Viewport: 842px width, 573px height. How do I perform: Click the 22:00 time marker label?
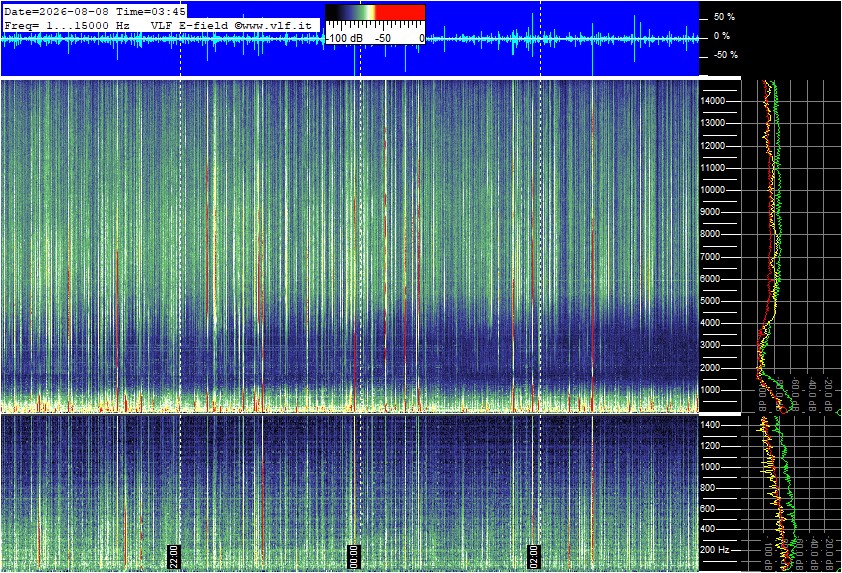[x=174, y=556]
